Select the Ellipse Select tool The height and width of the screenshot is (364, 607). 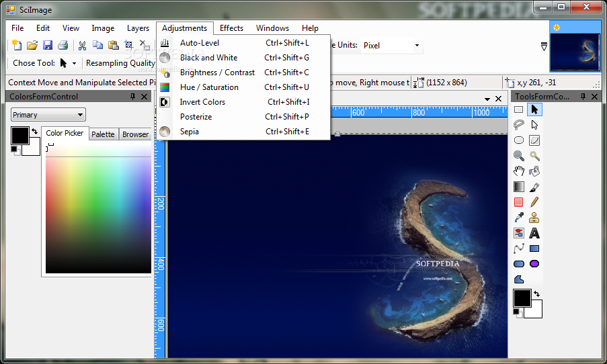coord(519,140)
